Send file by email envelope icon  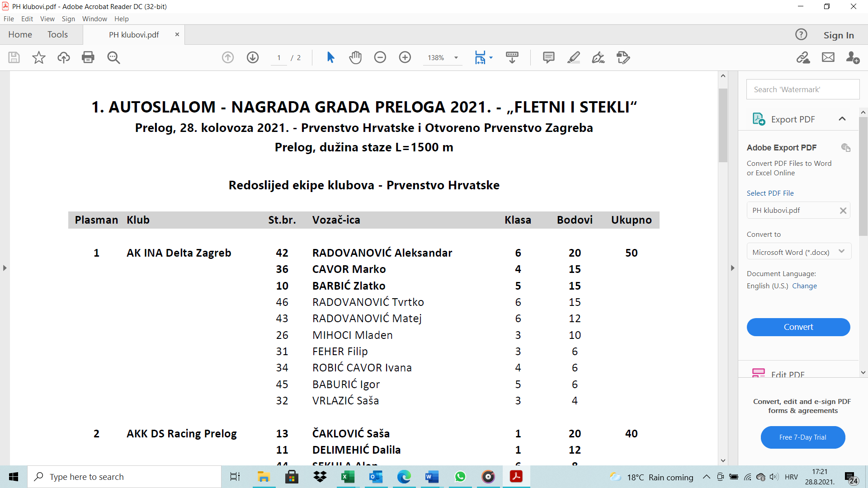click(x=828, y=57)
